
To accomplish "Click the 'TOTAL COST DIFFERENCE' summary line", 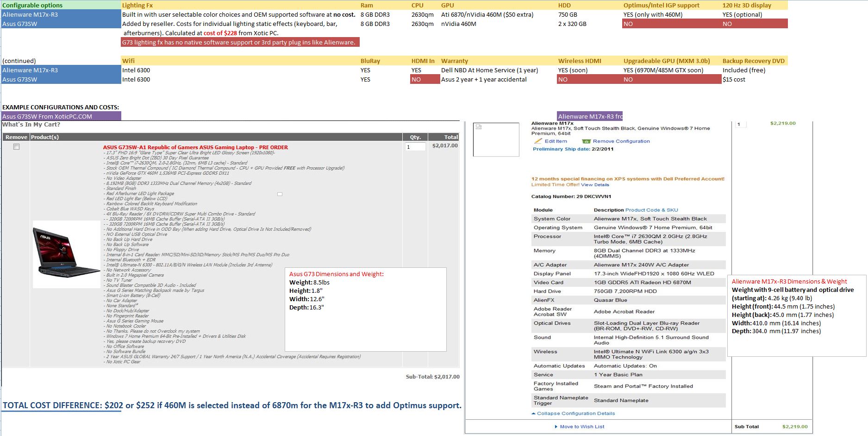I will click(x=232, y=405).
